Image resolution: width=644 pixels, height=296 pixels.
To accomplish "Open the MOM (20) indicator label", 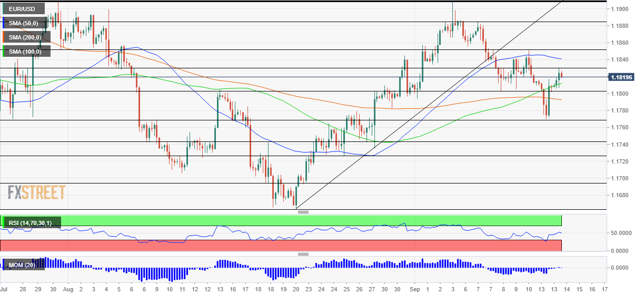I will coord(22,264).
